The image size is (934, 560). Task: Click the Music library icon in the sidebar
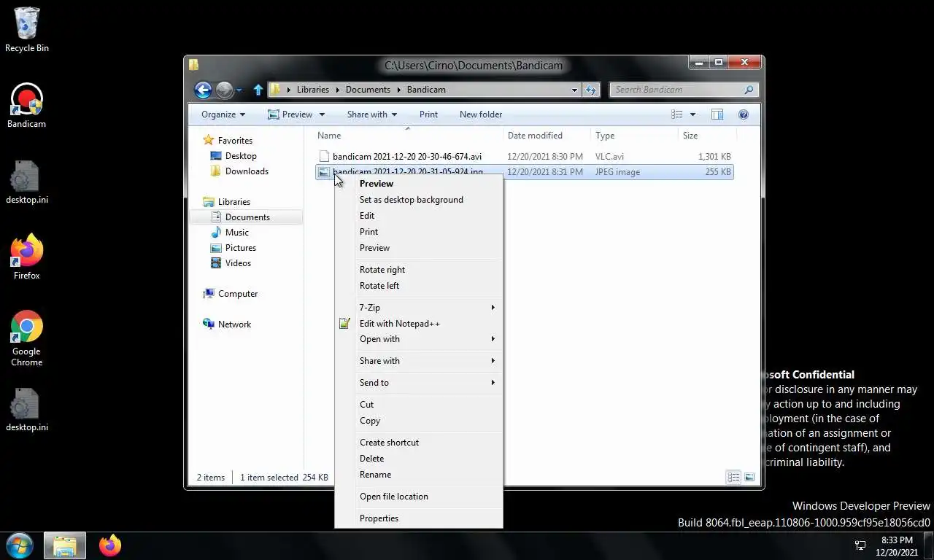pyautogui.click(x=216, y=233)
